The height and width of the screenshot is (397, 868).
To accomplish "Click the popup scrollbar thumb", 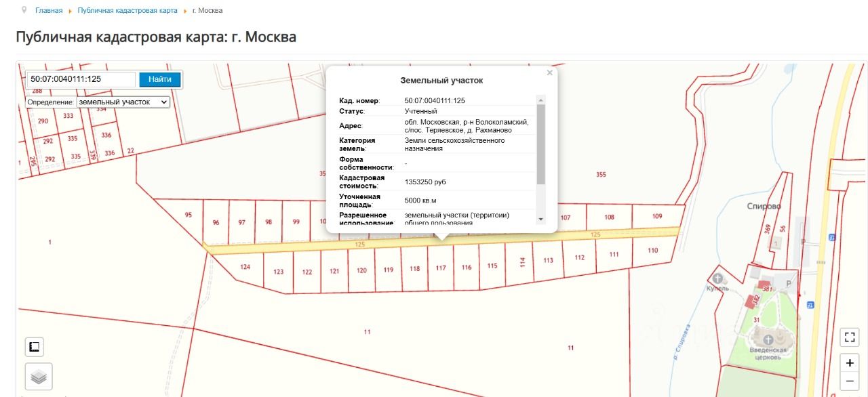I will tap(540, 144).
